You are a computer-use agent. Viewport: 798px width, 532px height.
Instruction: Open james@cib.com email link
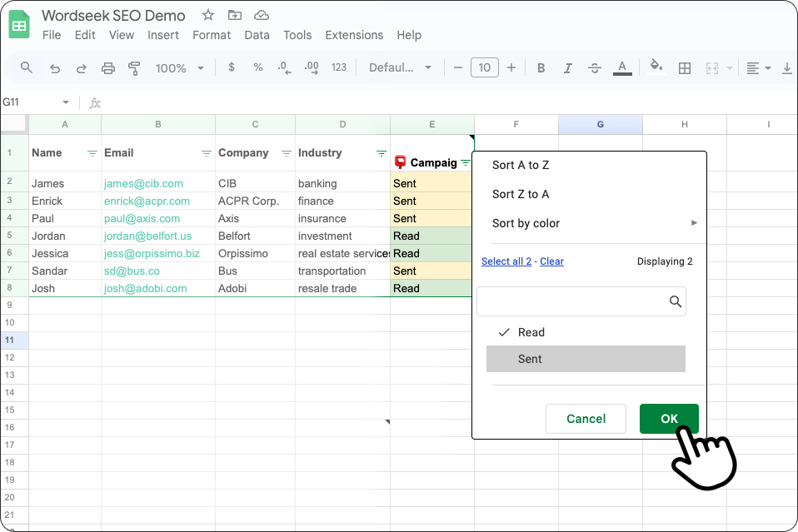[x=143, y=184]
